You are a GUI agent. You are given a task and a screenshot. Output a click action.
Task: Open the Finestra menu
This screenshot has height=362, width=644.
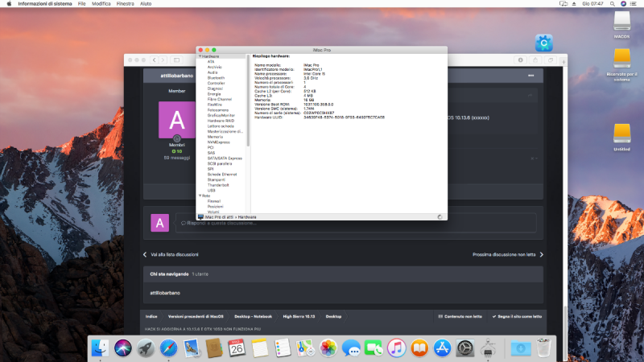(x=126, y=4)
